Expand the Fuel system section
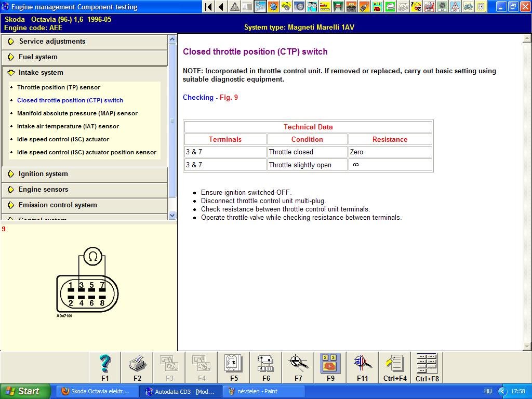 point(85,57)
